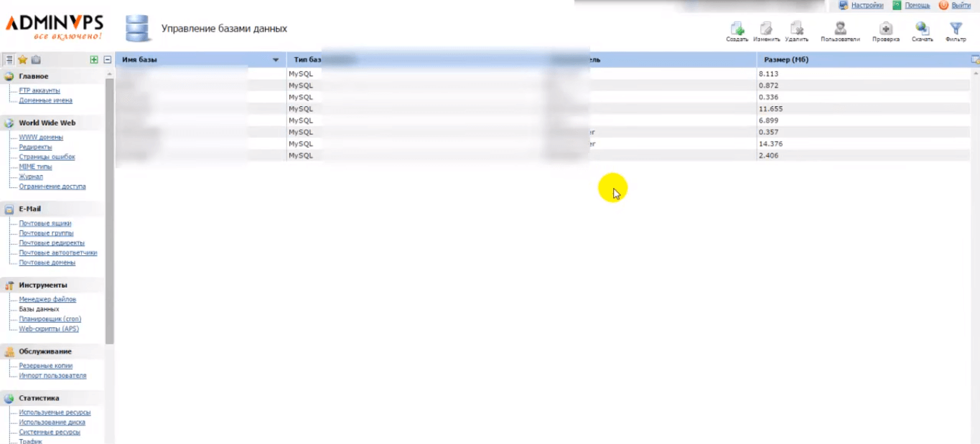The image size is (980, 444).
Task: Collapse the World Wide Web section header
Action: [x=47, y=123]
